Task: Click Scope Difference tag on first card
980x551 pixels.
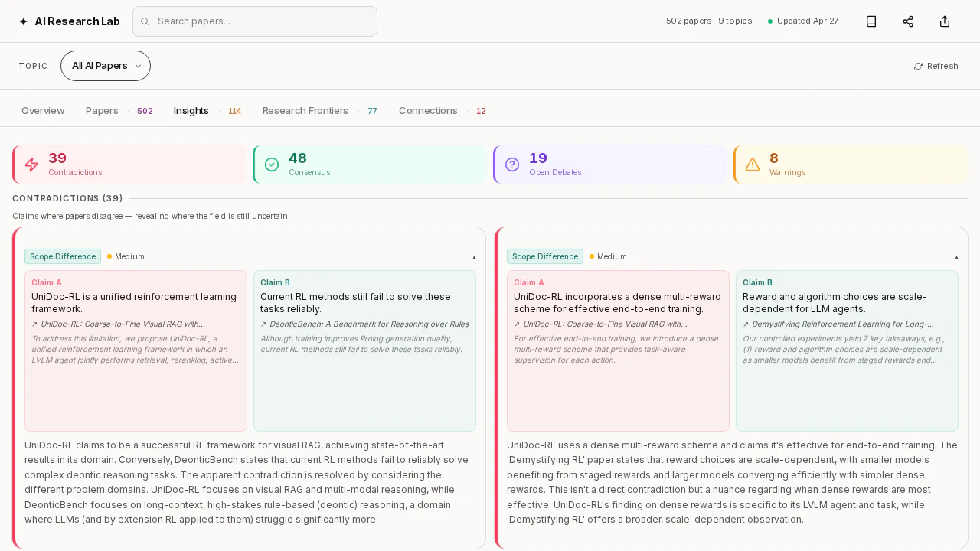Action: click(63, 256)
